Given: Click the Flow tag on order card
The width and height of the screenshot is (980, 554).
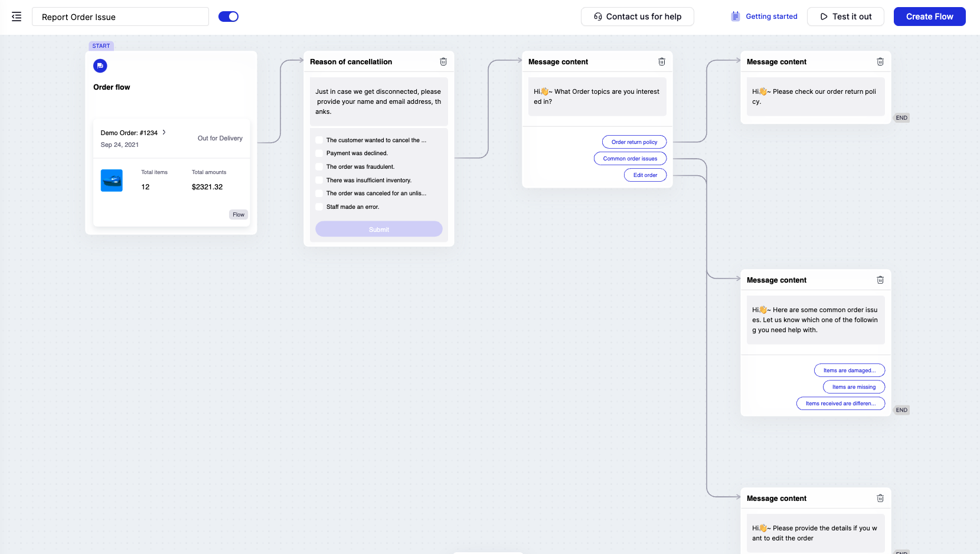Looking at the screenshot, I should pos(239,215).
